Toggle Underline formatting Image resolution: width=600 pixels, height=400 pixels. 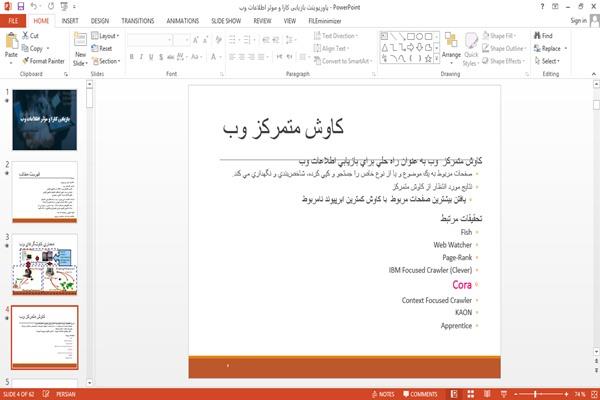click(151, 57)
